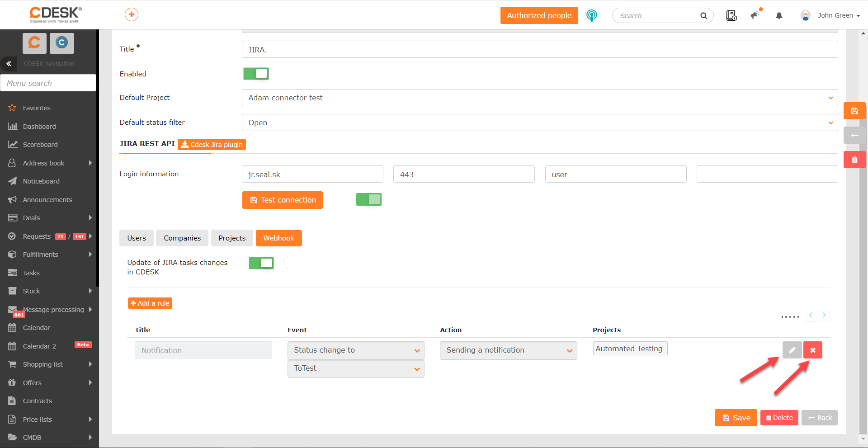Click the Title input containing JIRA.
This screenshot has width=868, height=448.
tap(540, 50)
